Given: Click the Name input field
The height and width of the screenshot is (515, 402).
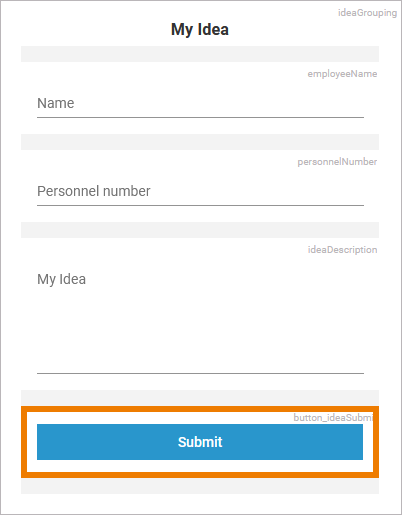Looking at the screenshot, I should pos(200,104).
